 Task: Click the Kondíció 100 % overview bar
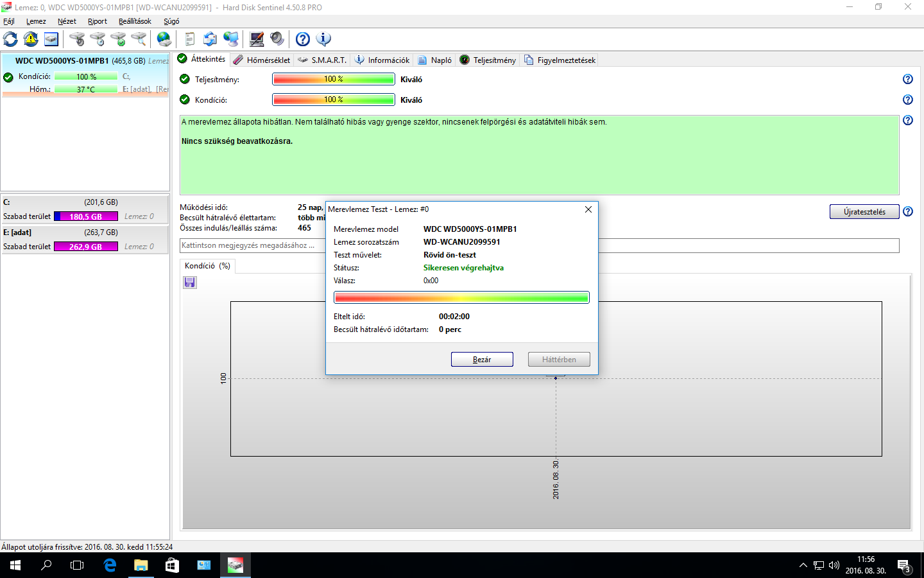click(x=334, y=100)
